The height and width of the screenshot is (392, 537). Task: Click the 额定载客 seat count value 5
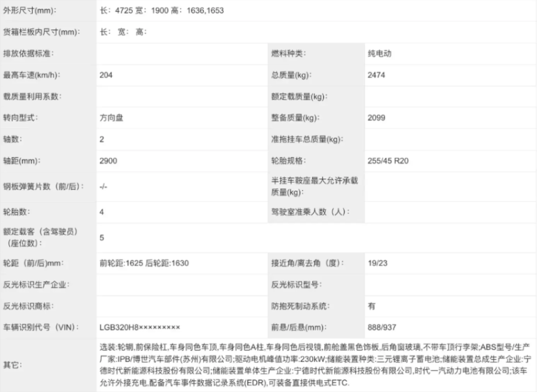102,238
